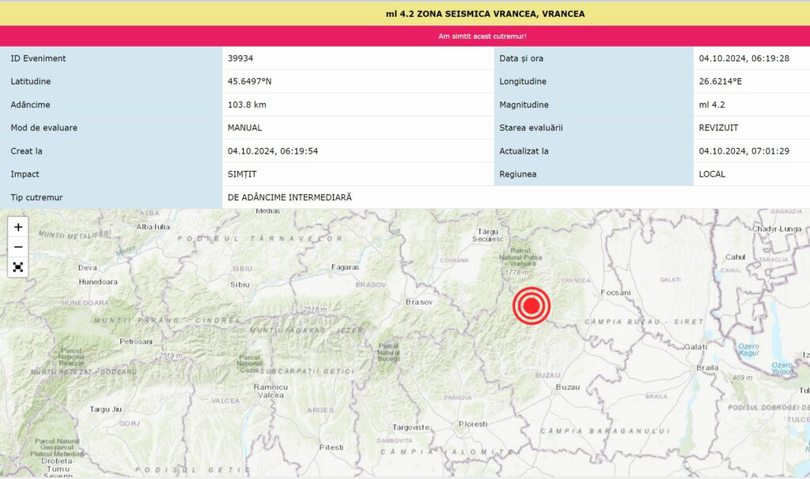This screenshot has height=479, width=810.
Task: Click the ml 4.2 Vrancea title header
Action: 485,14
